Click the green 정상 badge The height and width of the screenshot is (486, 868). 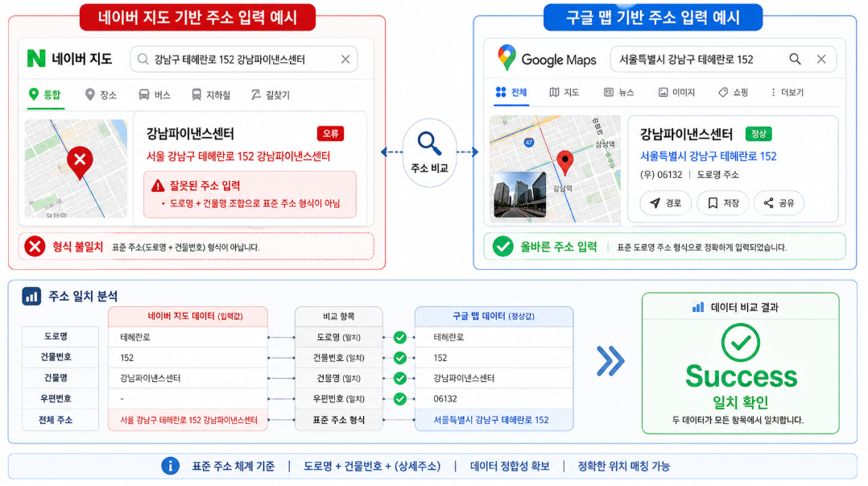[758, 134]
